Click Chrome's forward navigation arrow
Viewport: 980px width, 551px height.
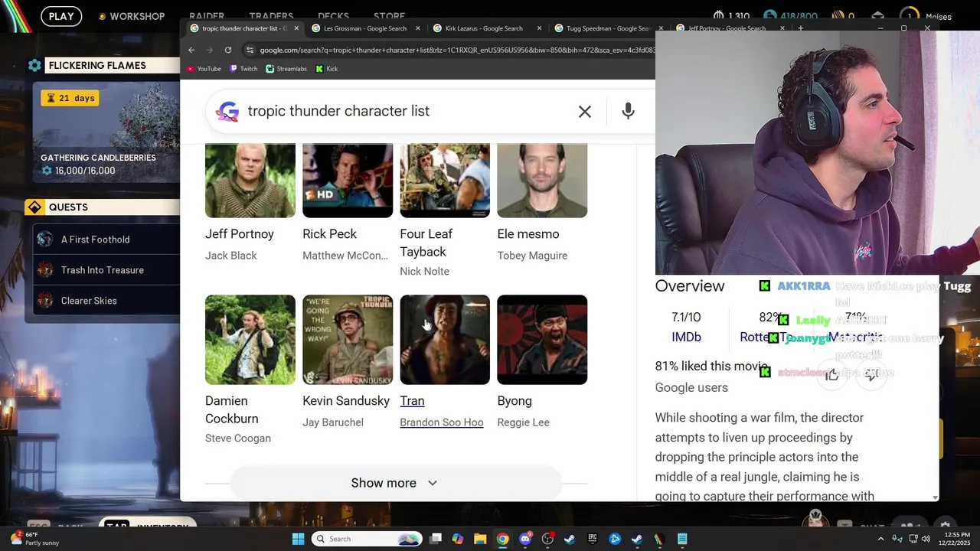(210, 50)
